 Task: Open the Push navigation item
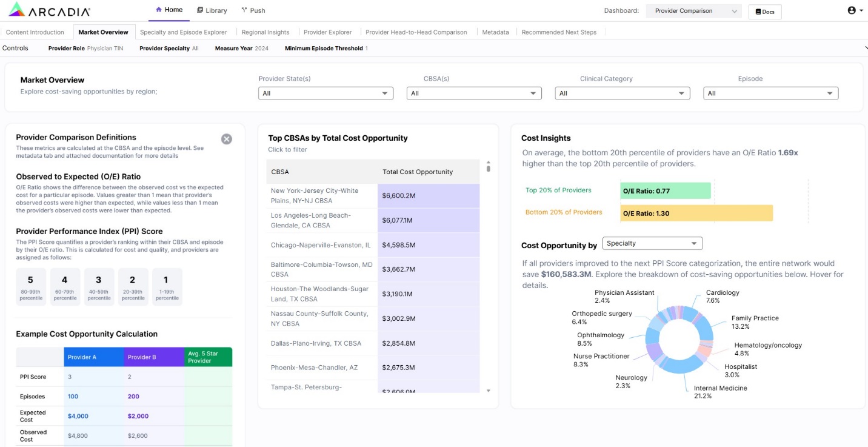coord(253,10)
